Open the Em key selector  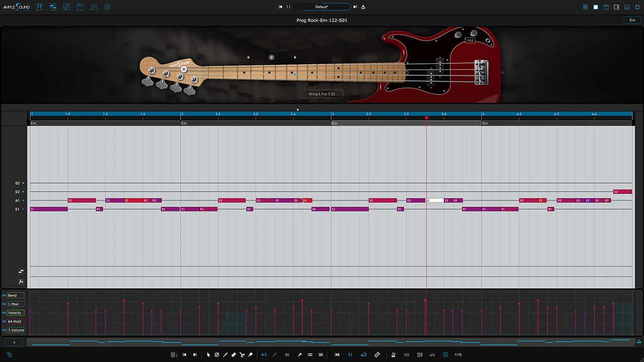(x=632, y=20)
